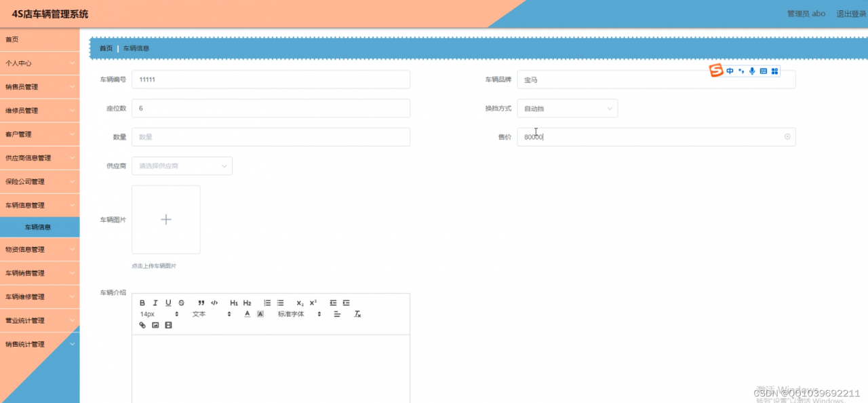
Task: Insert a code block in editor
Action: pos(214,303)
